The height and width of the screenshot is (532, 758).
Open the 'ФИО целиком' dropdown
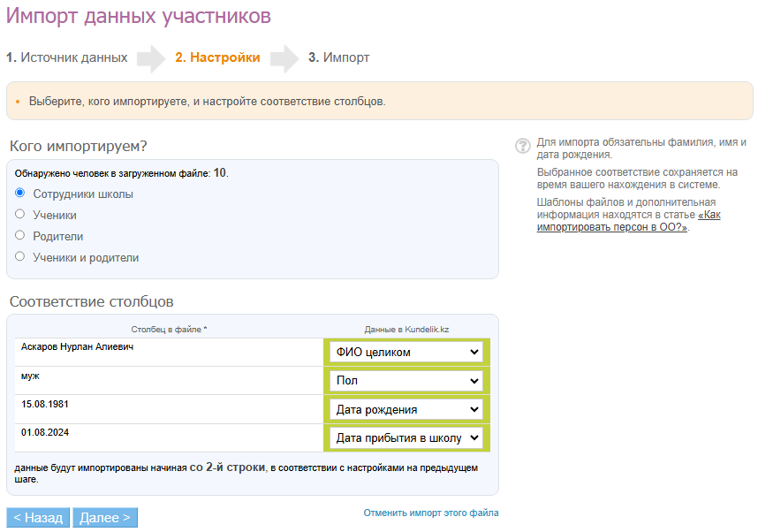coord(406,352)
